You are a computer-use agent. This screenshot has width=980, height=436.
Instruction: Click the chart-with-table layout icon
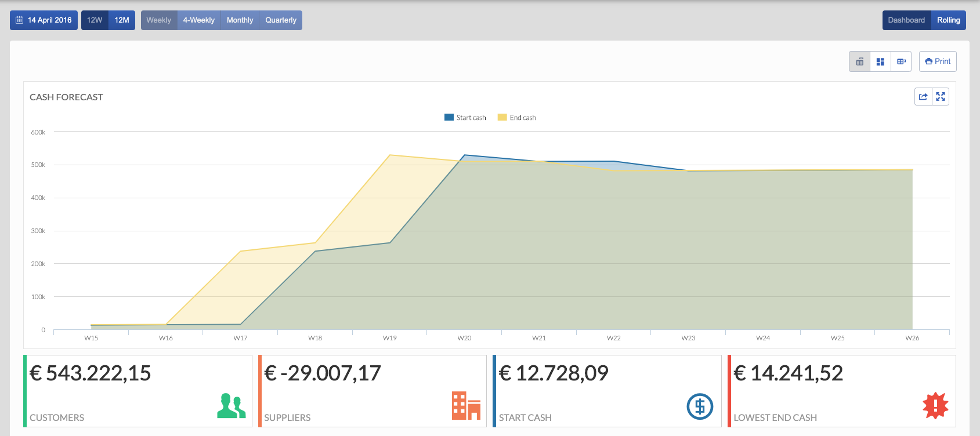coord(859,61)
